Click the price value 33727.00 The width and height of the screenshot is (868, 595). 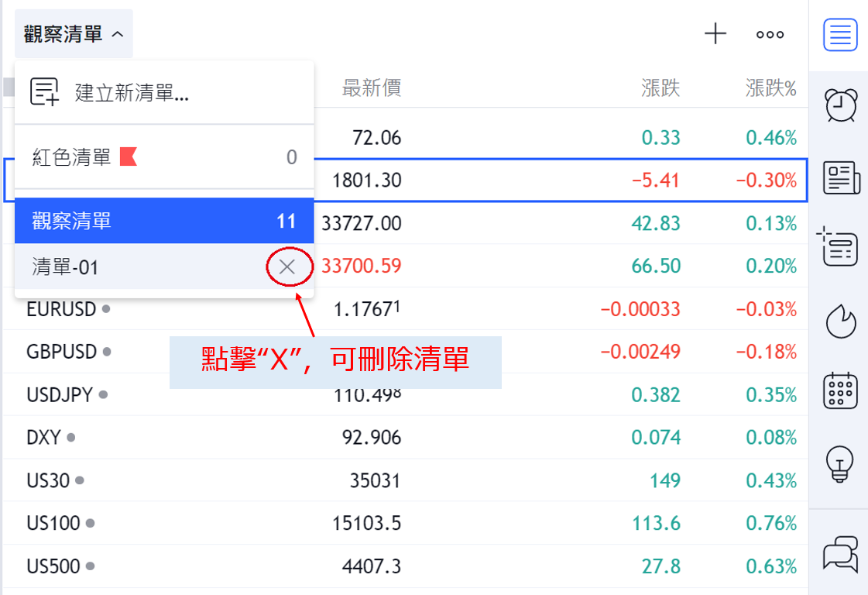(362, 223)
